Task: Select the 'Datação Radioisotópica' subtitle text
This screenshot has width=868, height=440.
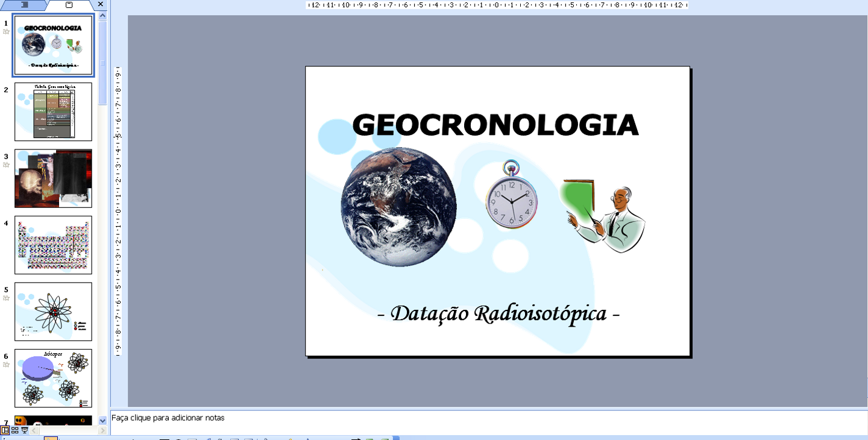Action: pyautogui.click(x=498, y=313)
